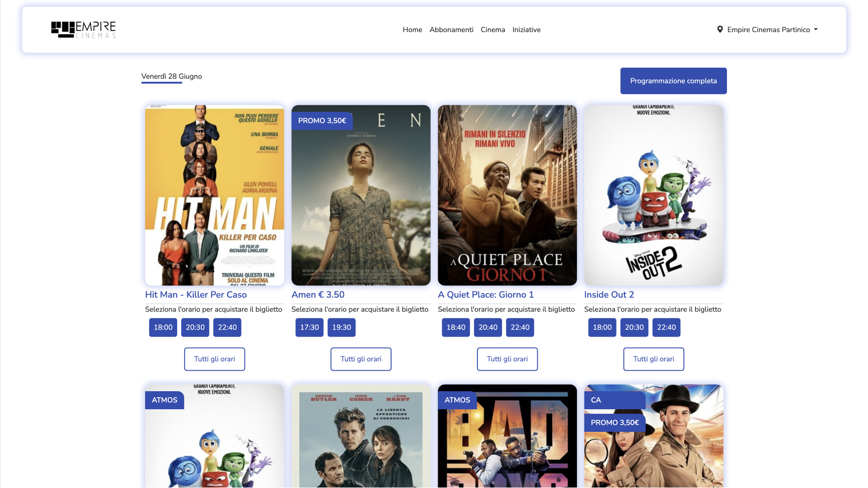Select 22:40 showtime for Hit Man

pyautogui.click(x=227, y=328)
